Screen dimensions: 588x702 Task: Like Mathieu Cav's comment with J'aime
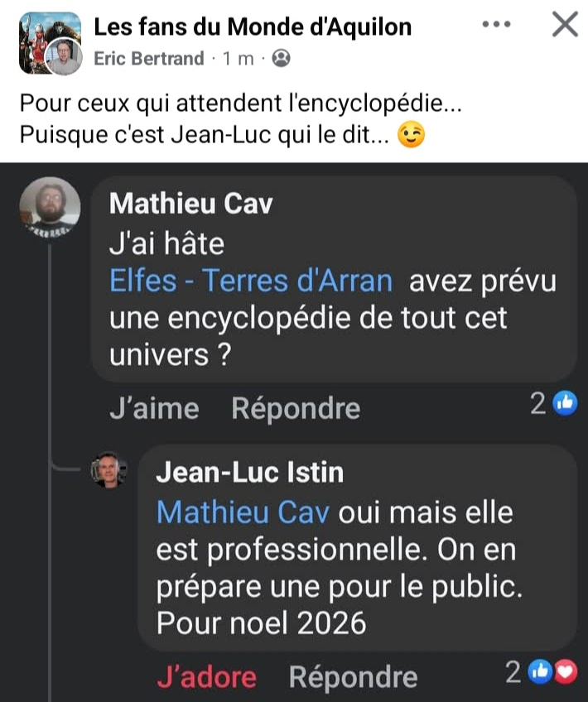point(154,408)
